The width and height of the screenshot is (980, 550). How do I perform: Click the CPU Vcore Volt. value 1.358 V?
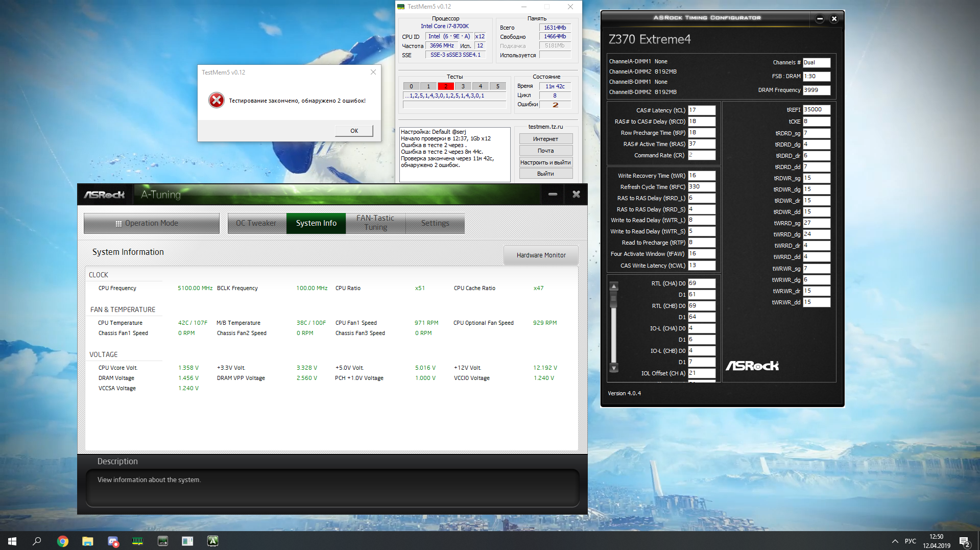188,368
